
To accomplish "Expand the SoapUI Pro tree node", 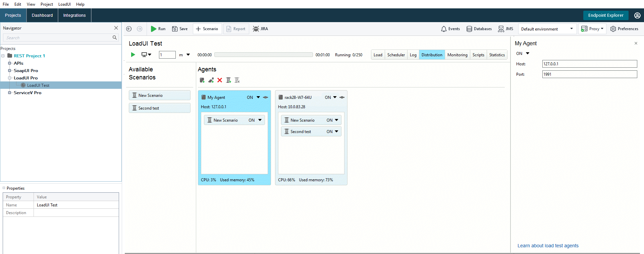I will coord(10,70).
